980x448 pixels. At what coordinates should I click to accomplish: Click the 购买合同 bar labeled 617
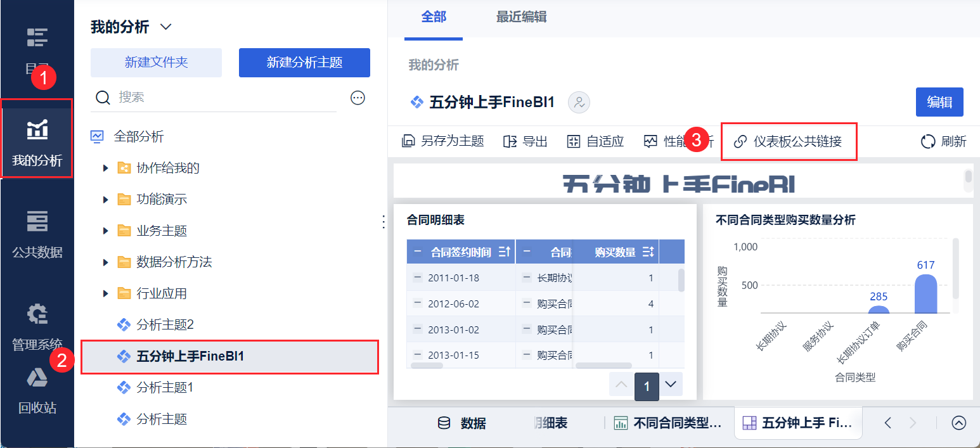[x=926, y=294]
